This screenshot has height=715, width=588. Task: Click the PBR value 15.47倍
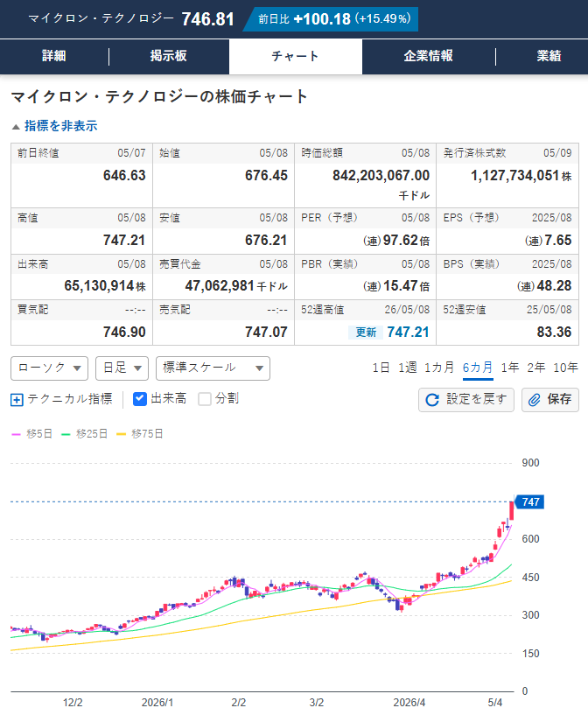pos(406,286)
